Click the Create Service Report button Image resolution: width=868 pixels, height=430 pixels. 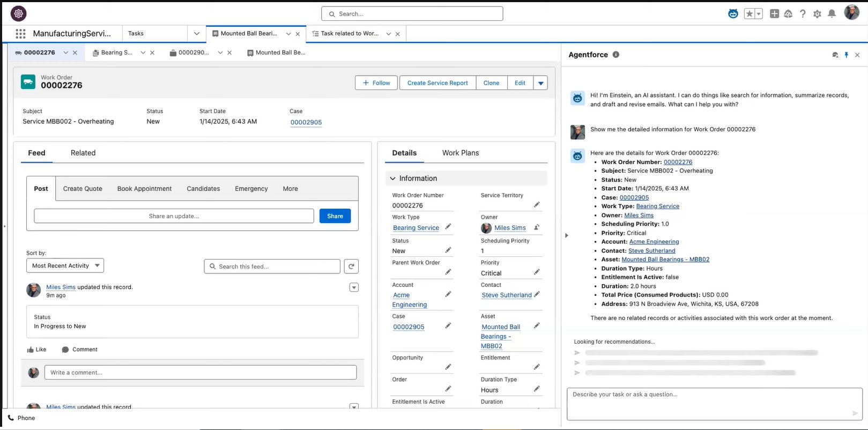pyautogui.click(x=437, y=83)
